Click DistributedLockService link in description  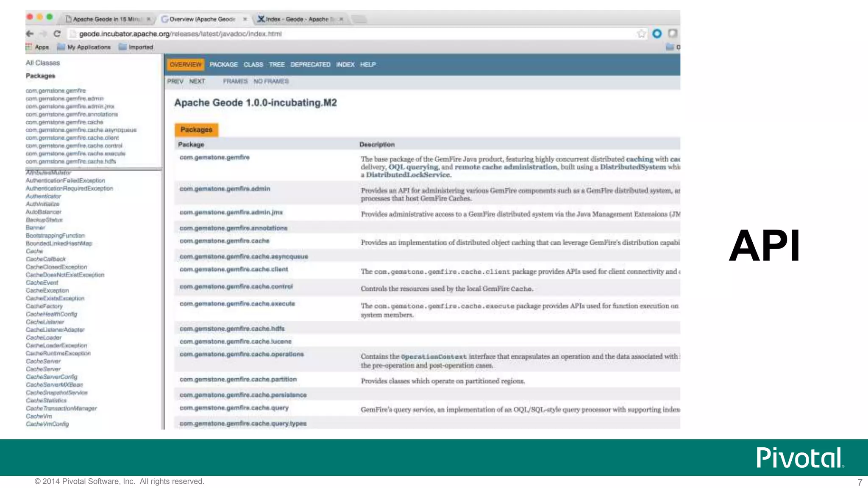408,175
